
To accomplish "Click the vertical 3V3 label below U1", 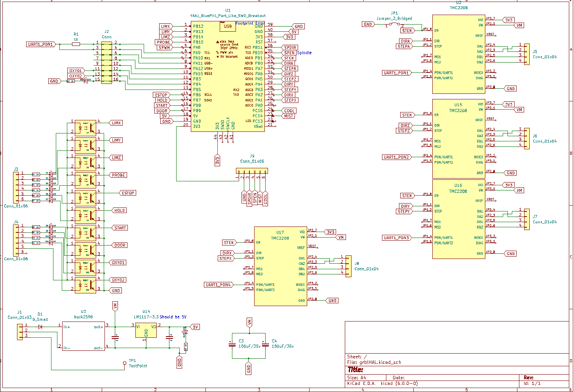I will tap(217, 160).
